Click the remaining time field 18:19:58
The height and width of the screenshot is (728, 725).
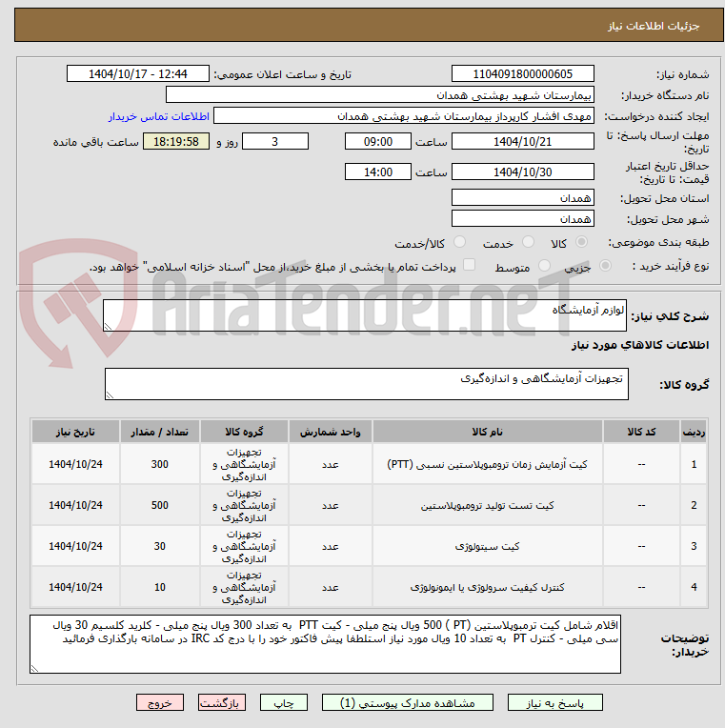(176, 142)
